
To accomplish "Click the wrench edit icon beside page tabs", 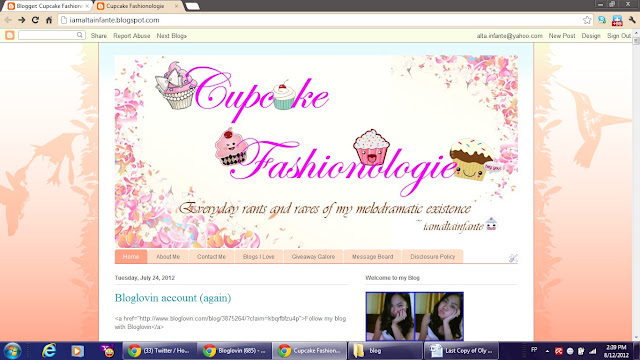I will click(x=513, y=258).
